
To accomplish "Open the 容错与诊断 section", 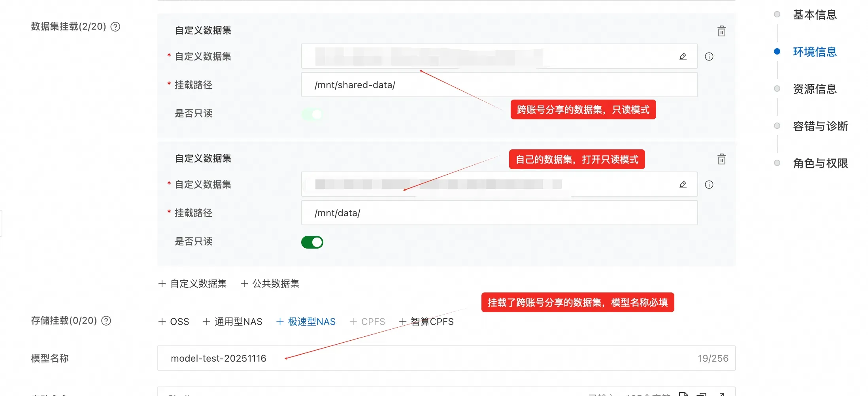I will click(x=820, y=126).
